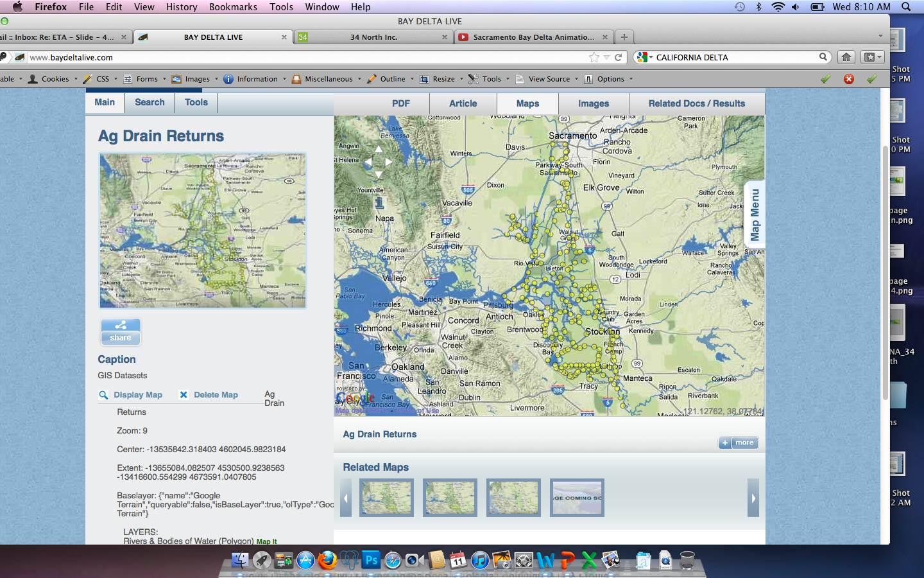Click the volume icon in the menu bar
Image resolution: width=924 pixels, height=578 pixels.
[x=796, y=6]
